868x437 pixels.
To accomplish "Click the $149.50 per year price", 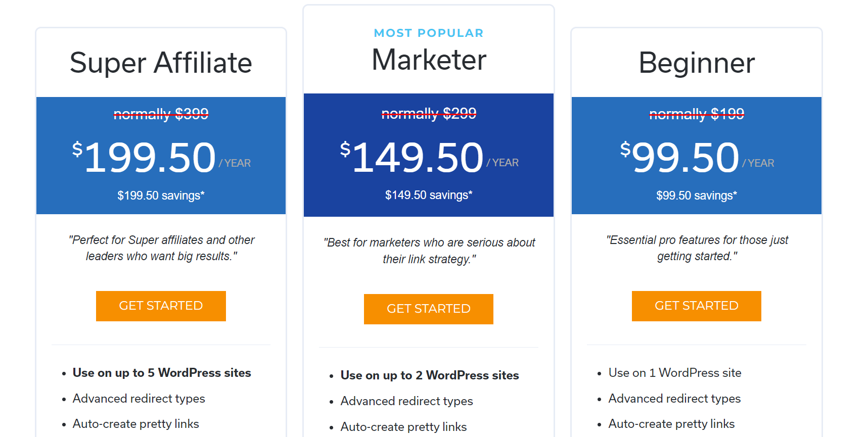I will point(429,157).
